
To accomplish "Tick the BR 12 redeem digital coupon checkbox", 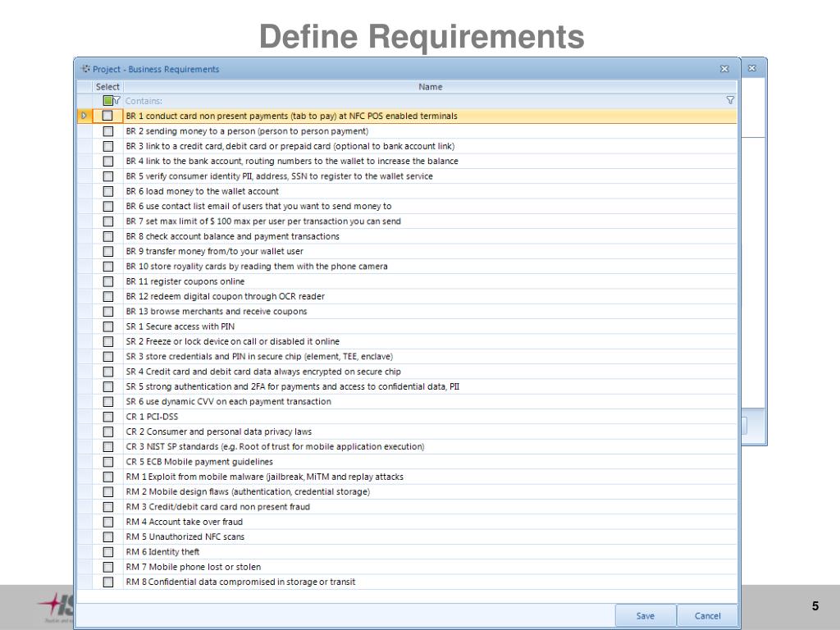I will click(108, 296).
